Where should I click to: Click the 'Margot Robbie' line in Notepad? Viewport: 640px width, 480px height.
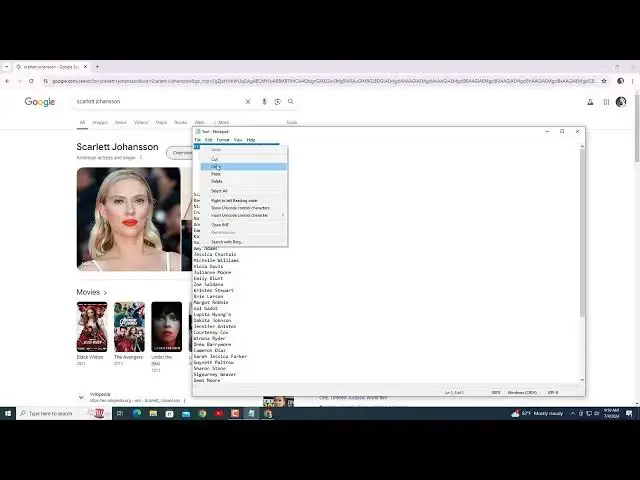tap(211, 302)
